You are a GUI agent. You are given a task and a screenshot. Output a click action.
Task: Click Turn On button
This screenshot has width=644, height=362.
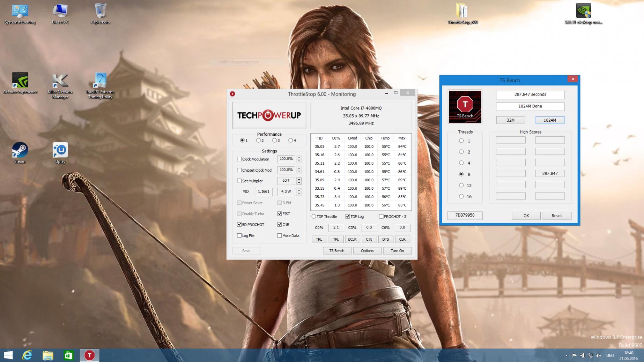[x=397, y=251]
